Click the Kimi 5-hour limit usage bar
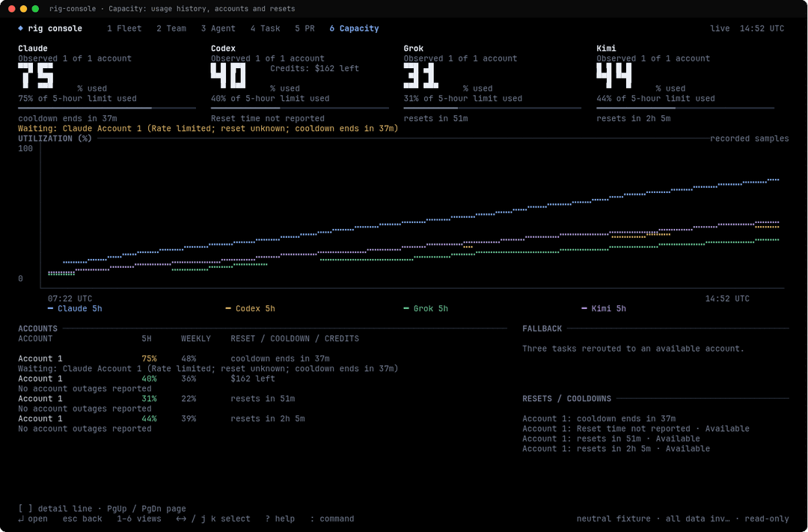The width and height of the screenshot is (808, 532). [x=685, y=108]
